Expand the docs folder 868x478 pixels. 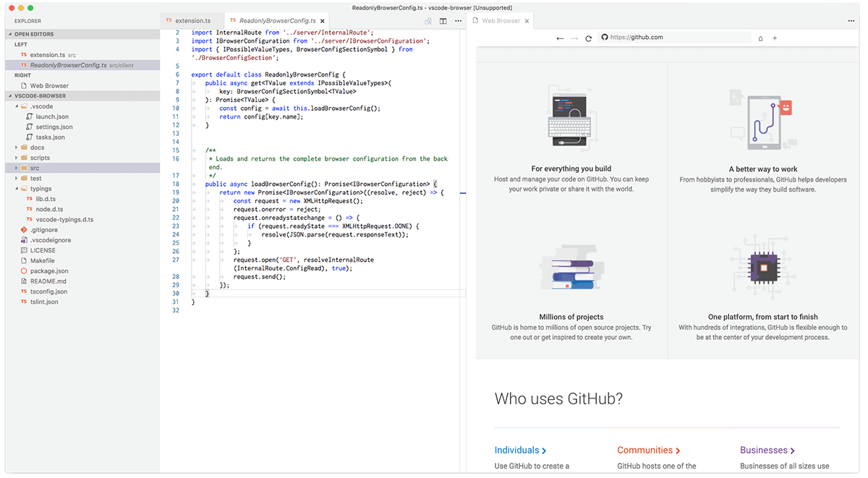tap(32, 147)
